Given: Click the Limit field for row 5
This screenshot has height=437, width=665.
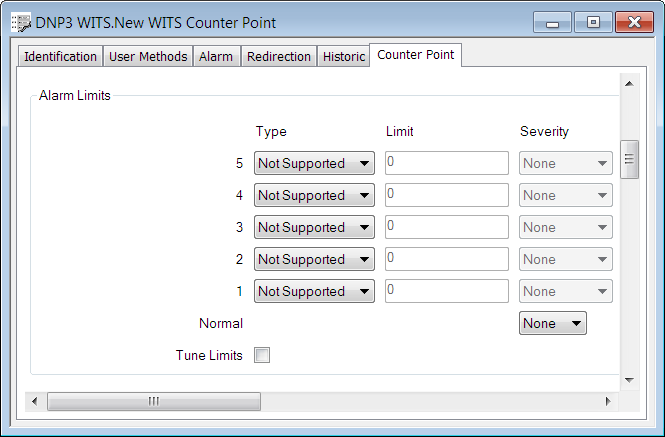Looking at the screenshot, I should click(446, 163).
